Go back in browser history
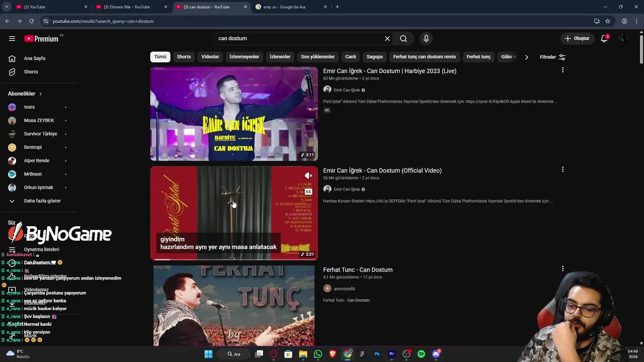The image size is (644, 362). [7, 21]
